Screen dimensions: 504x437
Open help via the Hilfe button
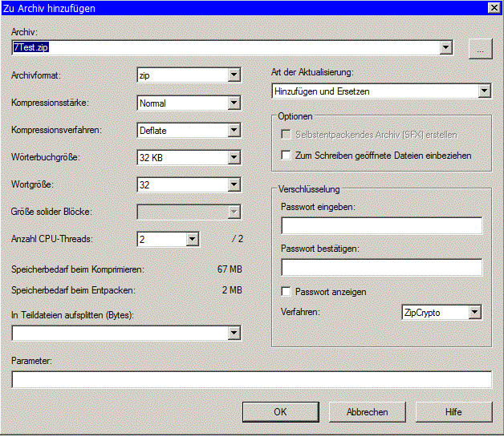454,412
